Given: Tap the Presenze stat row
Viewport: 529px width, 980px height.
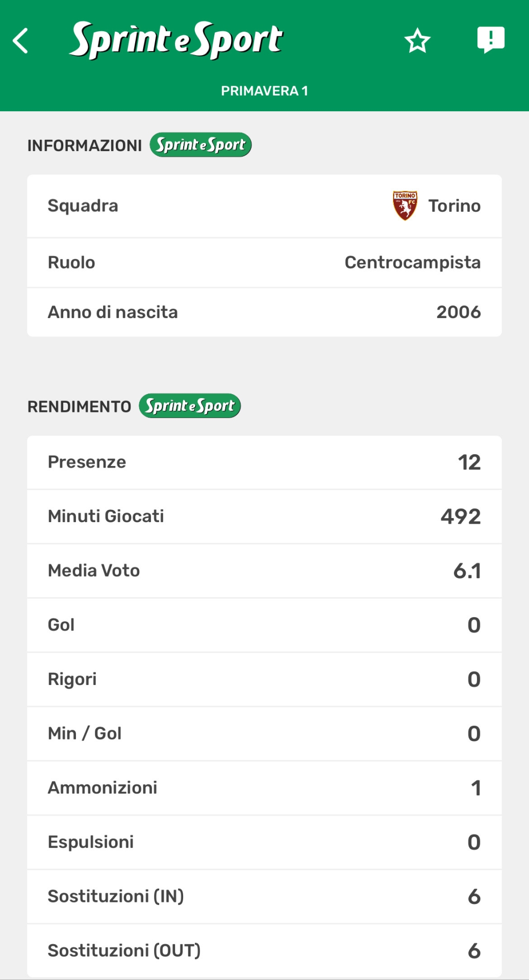Looking at the screenshot, I should [264, 462].
